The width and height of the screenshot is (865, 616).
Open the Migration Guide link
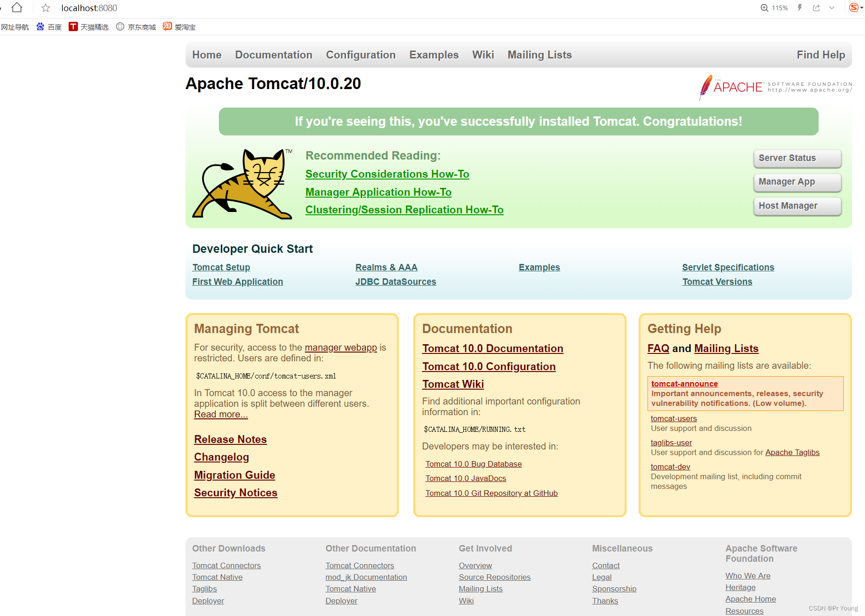coord(235,475)
